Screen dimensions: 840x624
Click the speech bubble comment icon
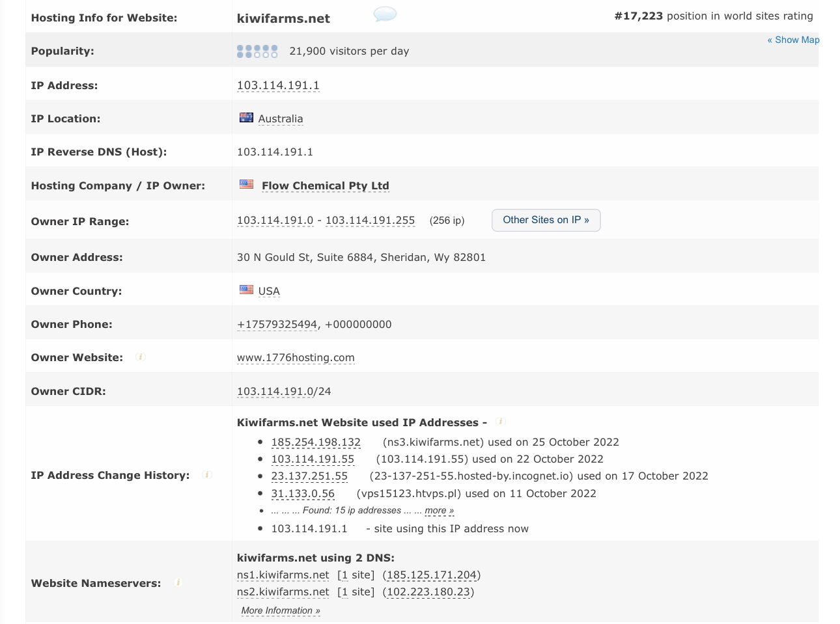385,14
